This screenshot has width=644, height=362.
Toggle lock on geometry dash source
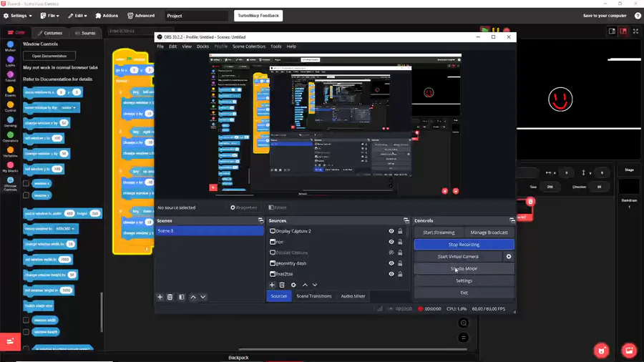(400, 263)
